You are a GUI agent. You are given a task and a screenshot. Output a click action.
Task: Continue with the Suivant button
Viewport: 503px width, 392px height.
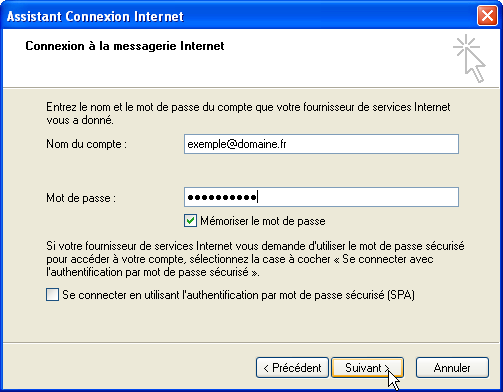coord(367,368)
